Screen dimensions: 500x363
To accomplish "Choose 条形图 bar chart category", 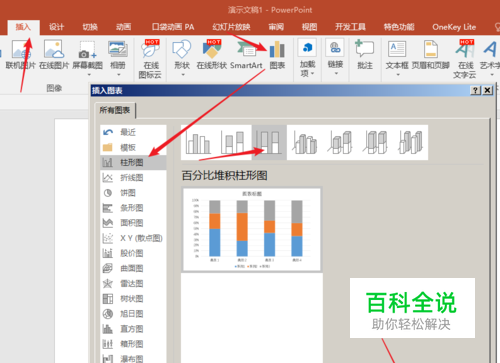I will [133, 208].
